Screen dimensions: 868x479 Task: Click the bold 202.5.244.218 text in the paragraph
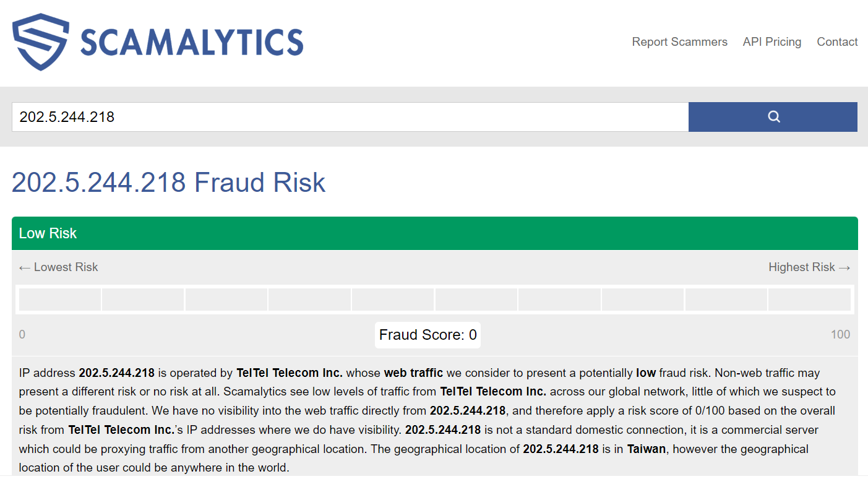click(117, 373)
